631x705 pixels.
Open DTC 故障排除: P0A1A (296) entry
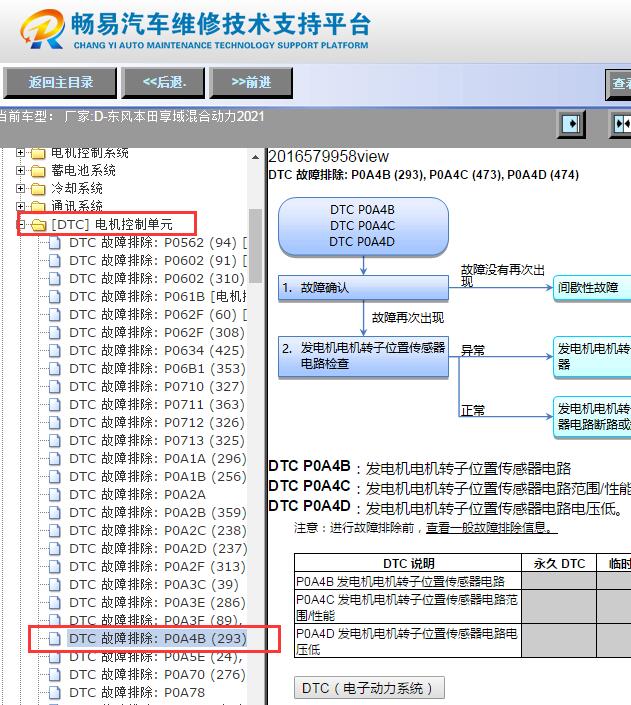(x=157, y=459)
